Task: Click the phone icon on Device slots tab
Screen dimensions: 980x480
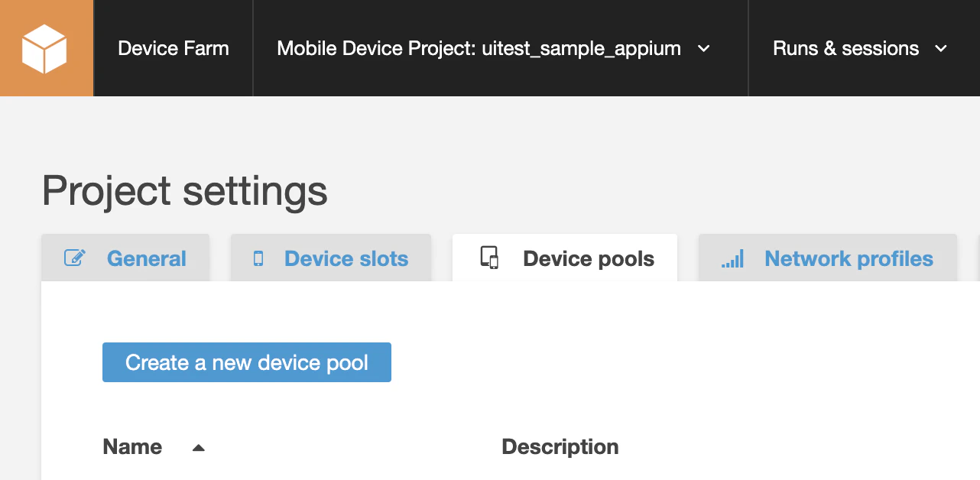Action: (258, 258)
